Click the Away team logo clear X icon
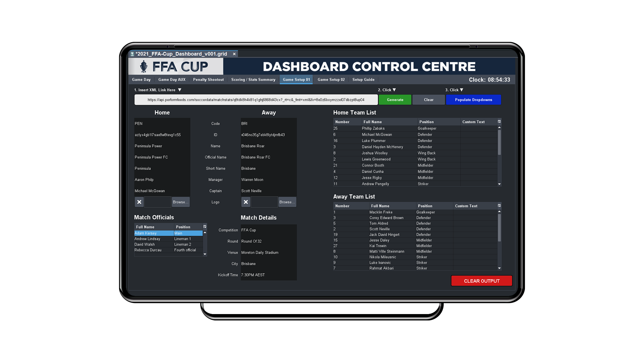The width and height of the screenshot is (644, 362). [246, 201]
